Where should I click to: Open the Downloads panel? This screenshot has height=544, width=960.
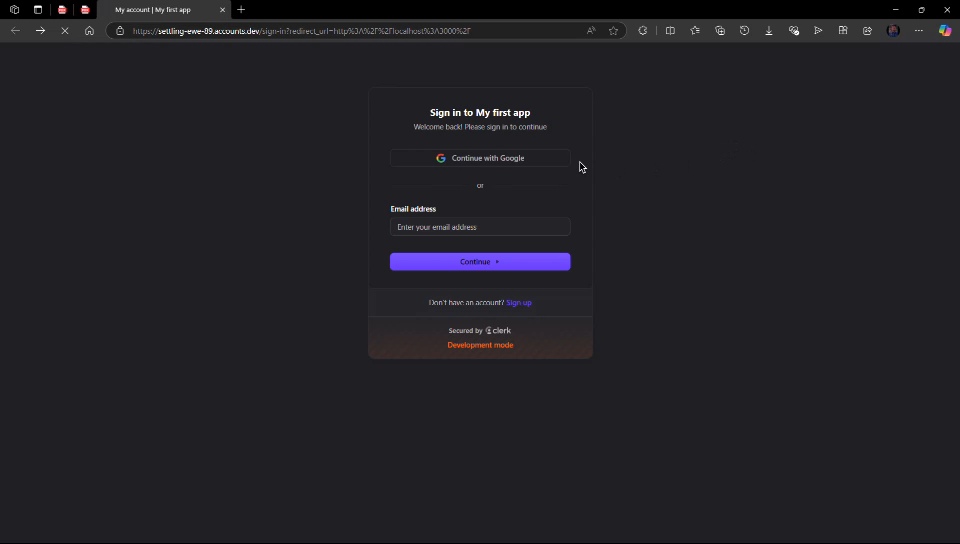[769, 31]
